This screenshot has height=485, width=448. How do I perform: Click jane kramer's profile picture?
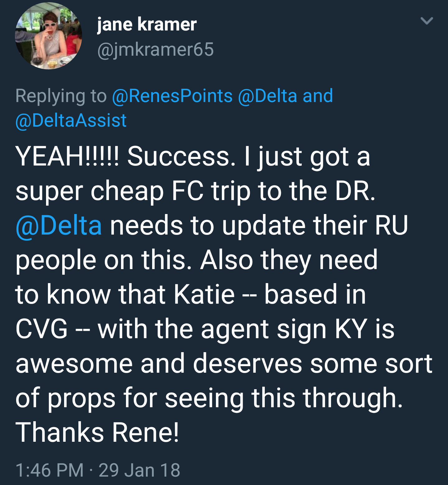tap(48, 36)
